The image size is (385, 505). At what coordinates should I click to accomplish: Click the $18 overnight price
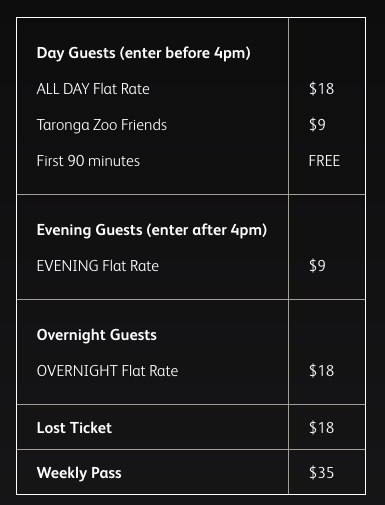321,371
